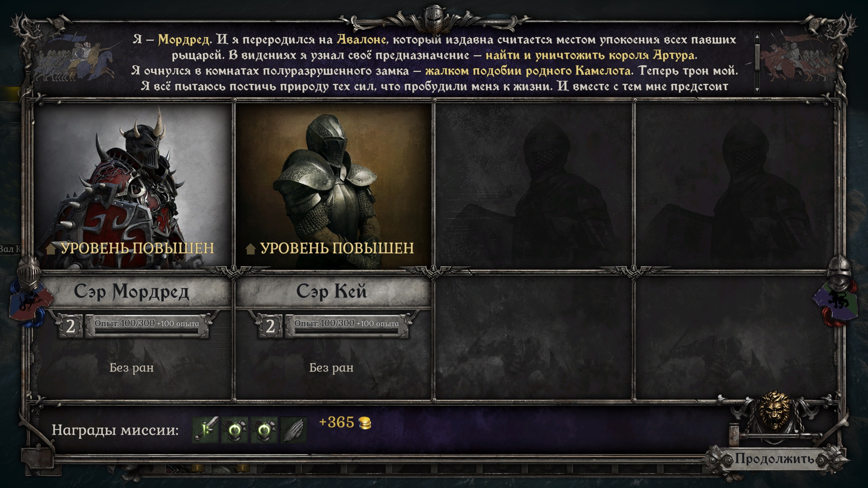868x488 pixels.
Task: Open Sir Kay's armored knight portrait
Action: point(334,186)
